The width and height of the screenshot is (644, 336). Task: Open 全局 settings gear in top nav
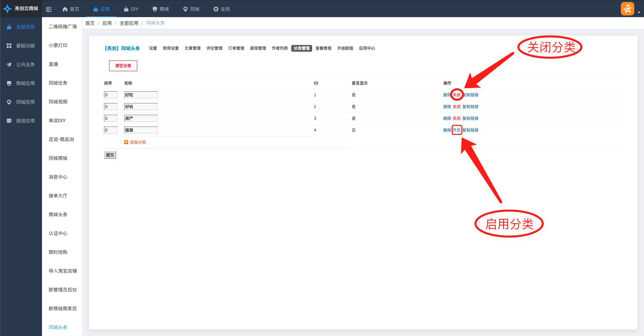point(216,9)
